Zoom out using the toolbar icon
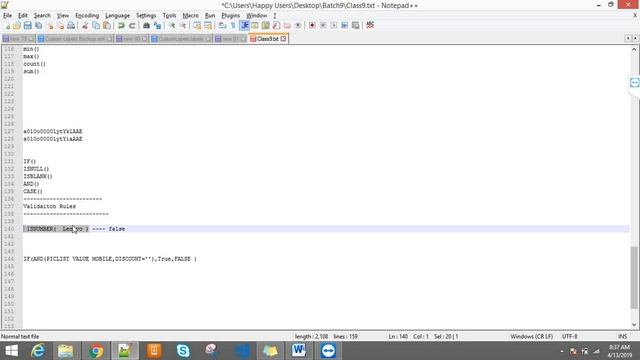Screen dimensions: 640x360 [x=183, y=25]
